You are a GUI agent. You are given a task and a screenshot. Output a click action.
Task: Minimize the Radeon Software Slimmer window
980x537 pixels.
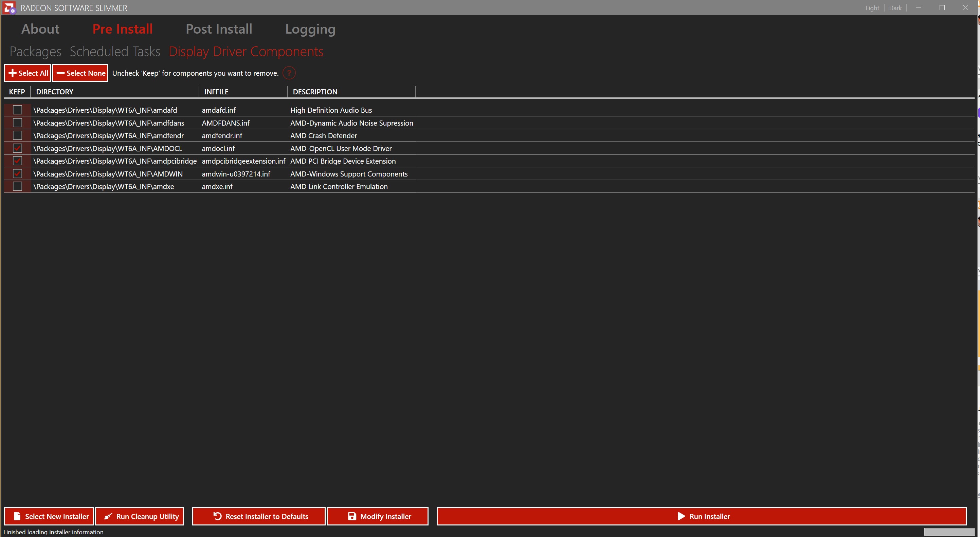[919, 7]
